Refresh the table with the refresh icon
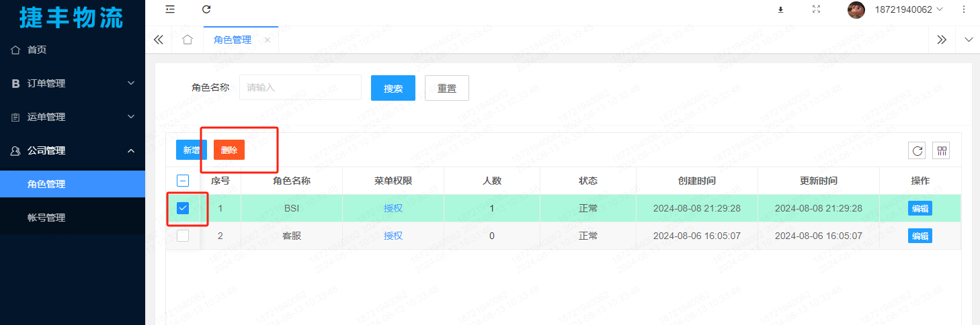The image size is (980, 325). (917, 150)
